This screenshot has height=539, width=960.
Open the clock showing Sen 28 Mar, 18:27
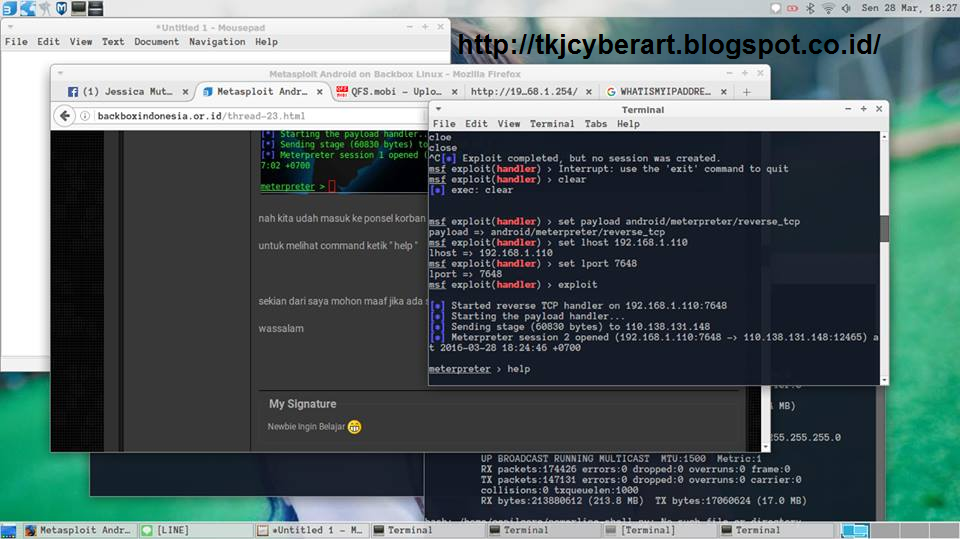pyautogui.click(x=909, y=8)
